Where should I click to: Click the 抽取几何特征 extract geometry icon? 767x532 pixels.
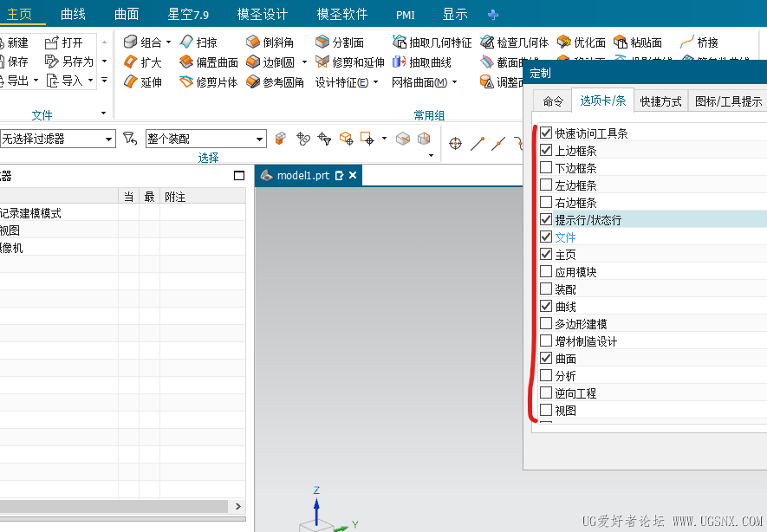point(400,42)
